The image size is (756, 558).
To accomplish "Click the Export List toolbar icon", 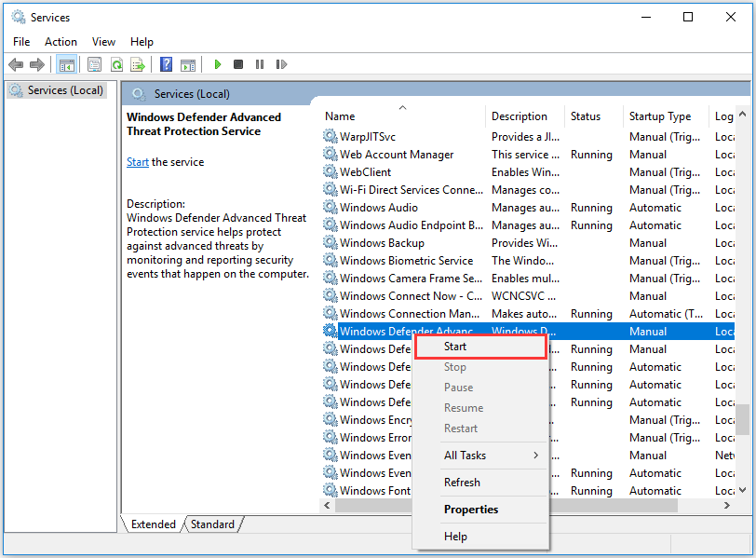I will 138,64.
